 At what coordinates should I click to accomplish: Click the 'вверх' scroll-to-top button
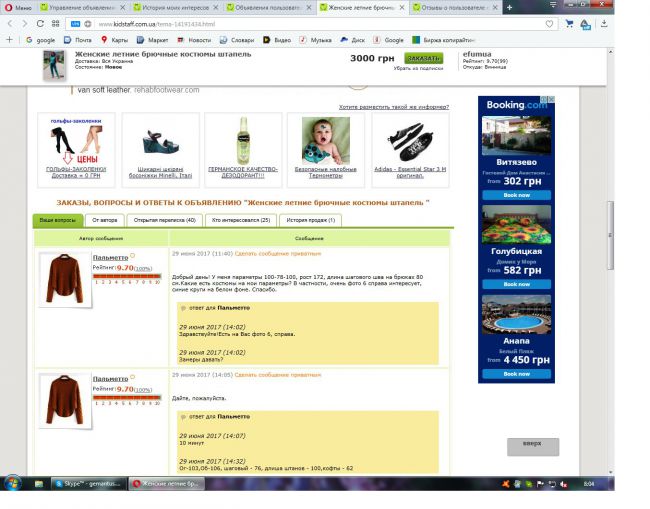point(532,444)
